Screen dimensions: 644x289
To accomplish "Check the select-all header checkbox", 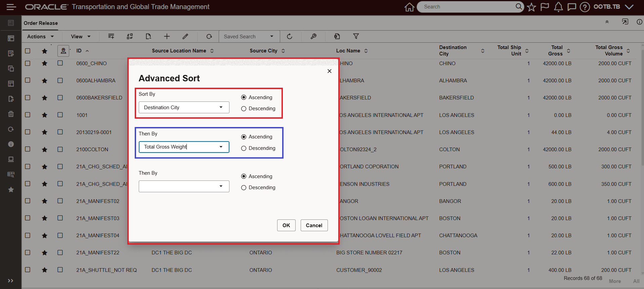I will pyautogui.click(x=28, y=51).
